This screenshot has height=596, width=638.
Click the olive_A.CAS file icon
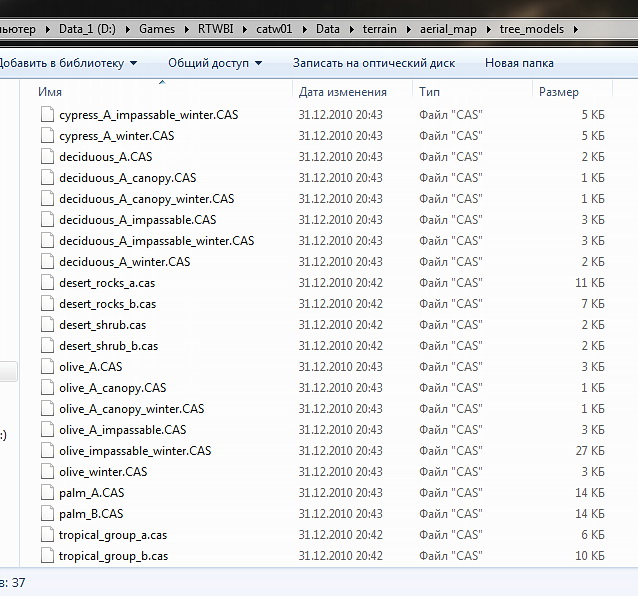pyautogui.click(x=47, y=367)
